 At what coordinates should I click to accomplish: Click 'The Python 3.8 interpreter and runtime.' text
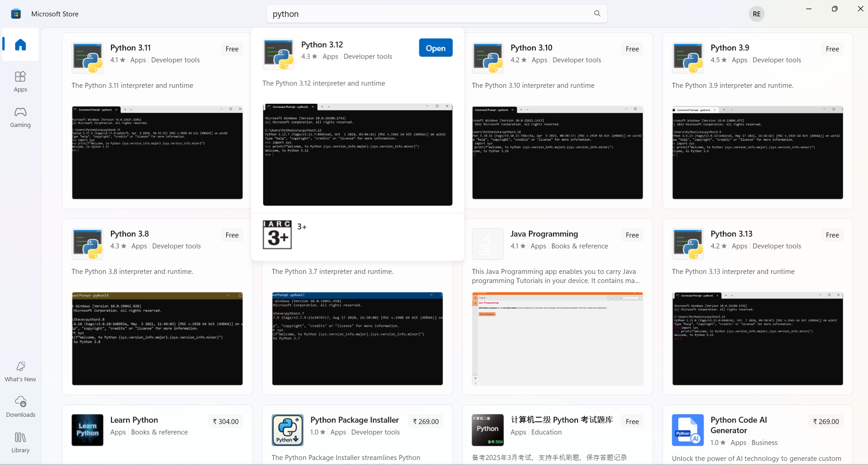point(132,272)
